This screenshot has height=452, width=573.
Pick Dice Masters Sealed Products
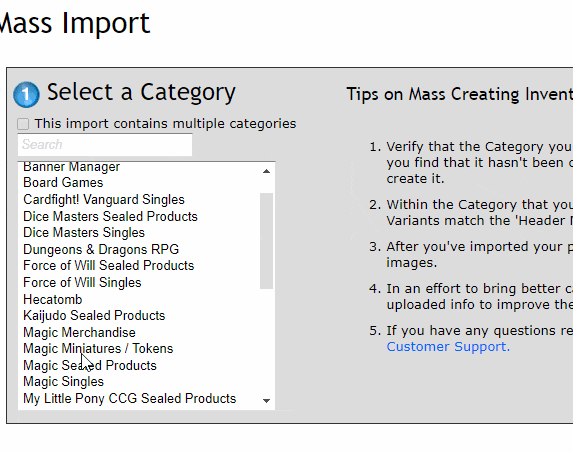point(110,216)
